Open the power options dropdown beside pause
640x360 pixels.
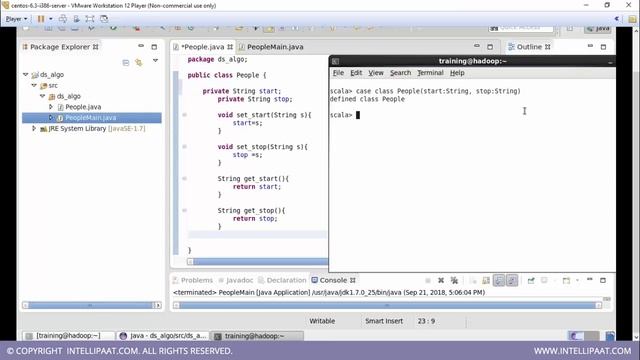coord(51,19)
